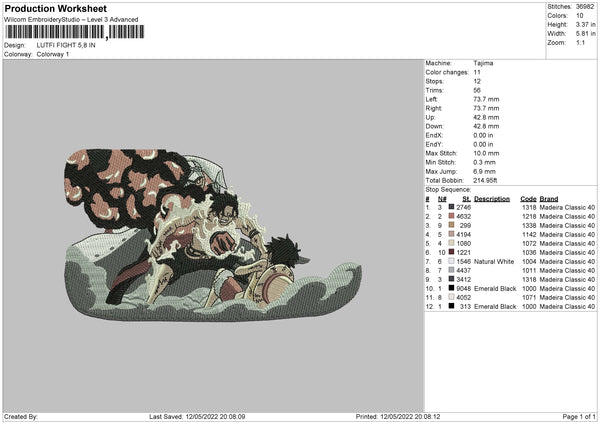The image size is (600, 424).
Task: Select the Max Stitch value 10.0 mm
Action: 486,153
